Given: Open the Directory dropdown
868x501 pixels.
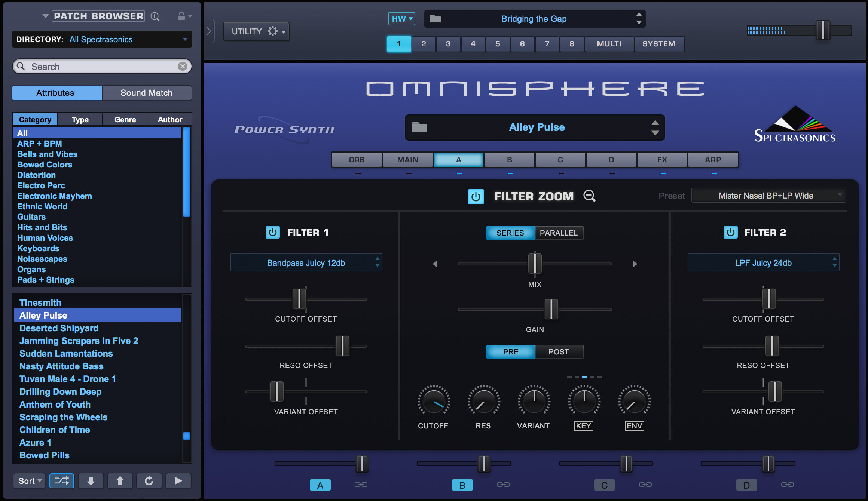Looking at the screenshot, I should point(102,39).
